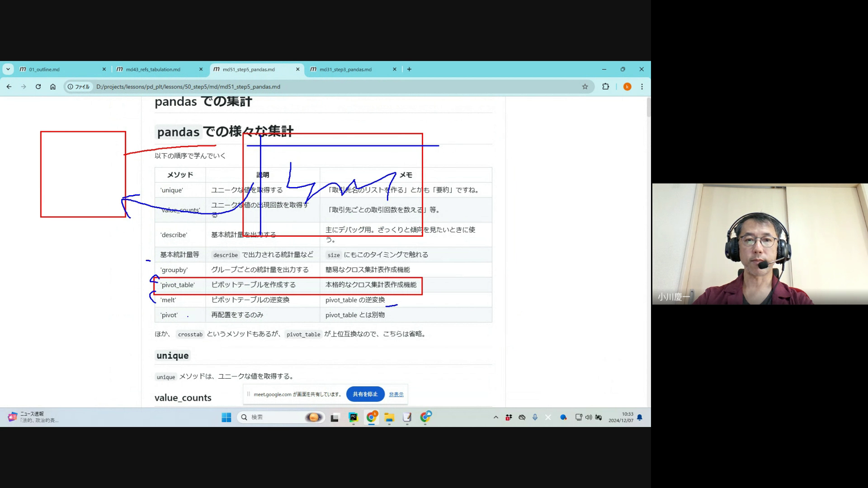Viewport: 868px width, 488px height.
Task: Click the 非表示 link
Action: click(x=396, y=394)
